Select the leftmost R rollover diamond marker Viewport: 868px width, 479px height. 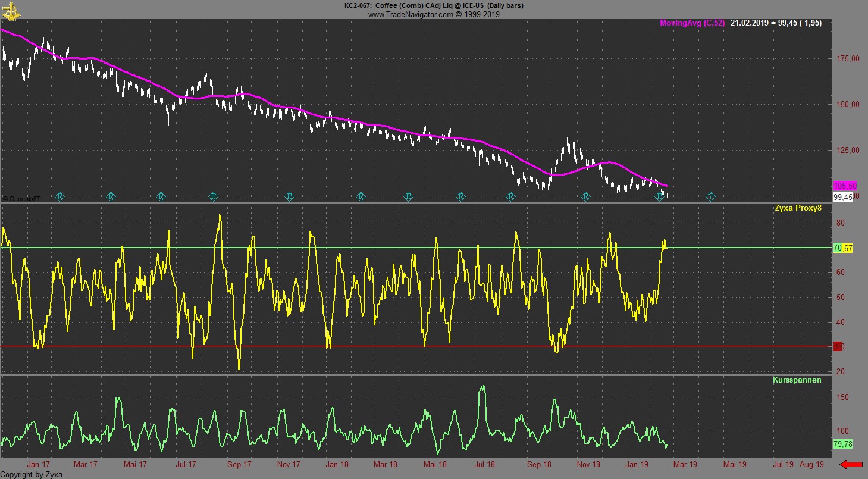click(59, 196)
